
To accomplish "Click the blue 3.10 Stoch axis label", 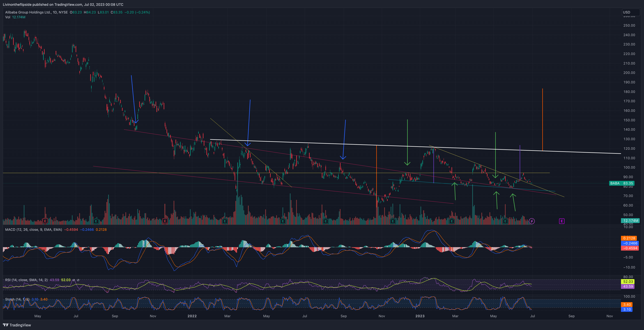I will [627, 310].
